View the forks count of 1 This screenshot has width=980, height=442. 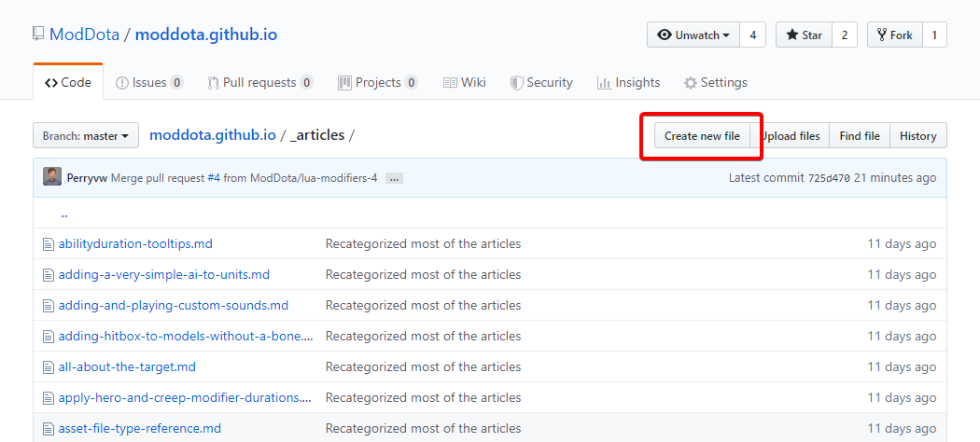click(934, 35)
